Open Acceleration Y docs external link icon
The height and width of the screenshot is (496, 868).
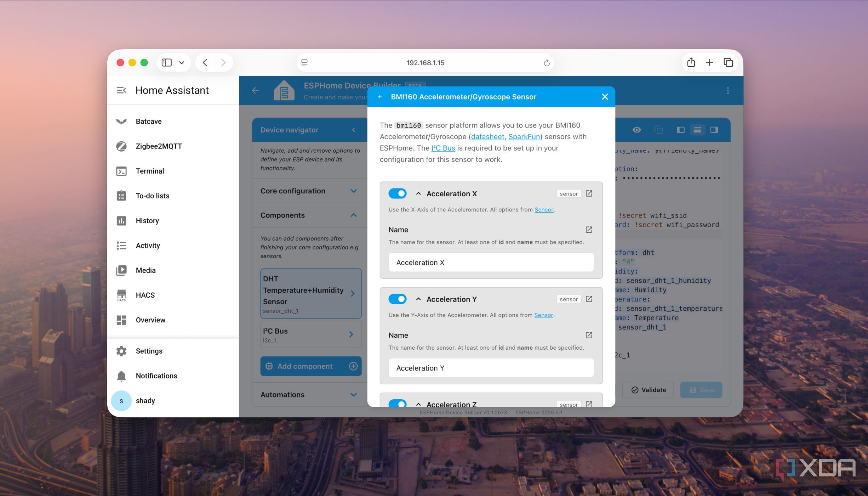point(589,299)
